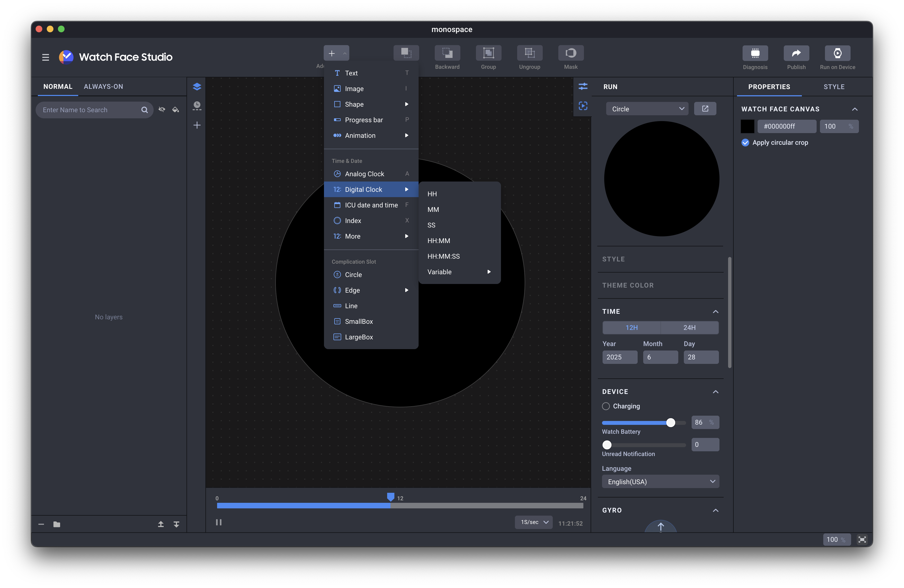This screenshot has height=588, width=904.
Task: Open the English(USA) language dropdown
Action: point(660,482)
